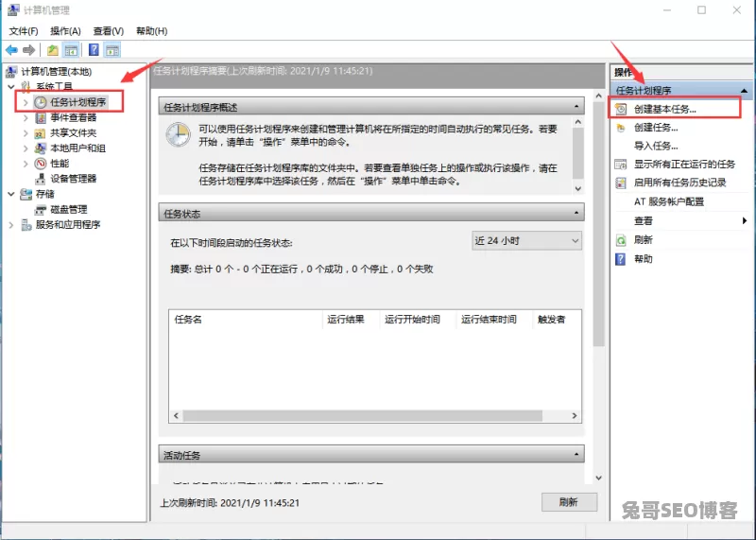Toggle the Show/Hide console tree icon
Screen dimensions: 756x540
(x=72, y=50)
